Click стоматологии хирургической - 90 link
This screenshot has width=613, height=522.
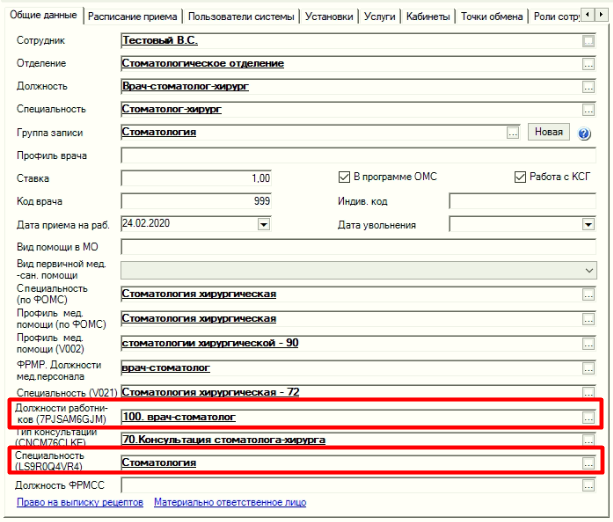[210, 343]
